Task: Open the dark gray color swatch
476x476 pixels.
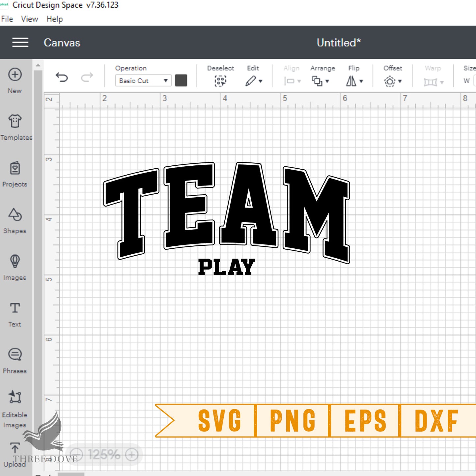Action: click(181, 80)
